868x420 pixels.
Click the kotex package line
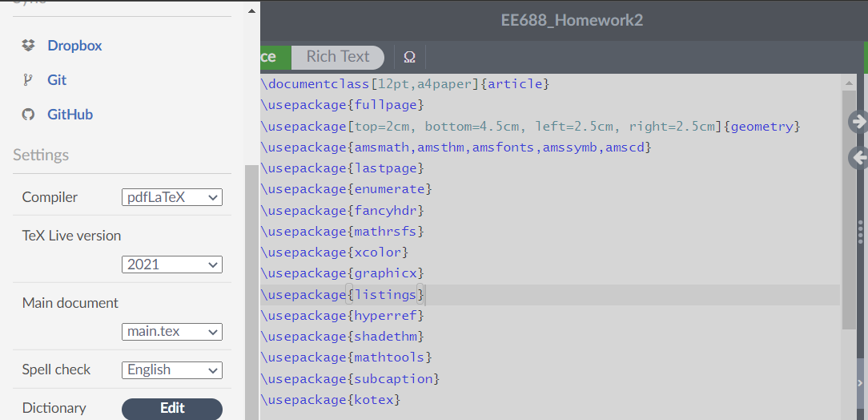point(331,400)
